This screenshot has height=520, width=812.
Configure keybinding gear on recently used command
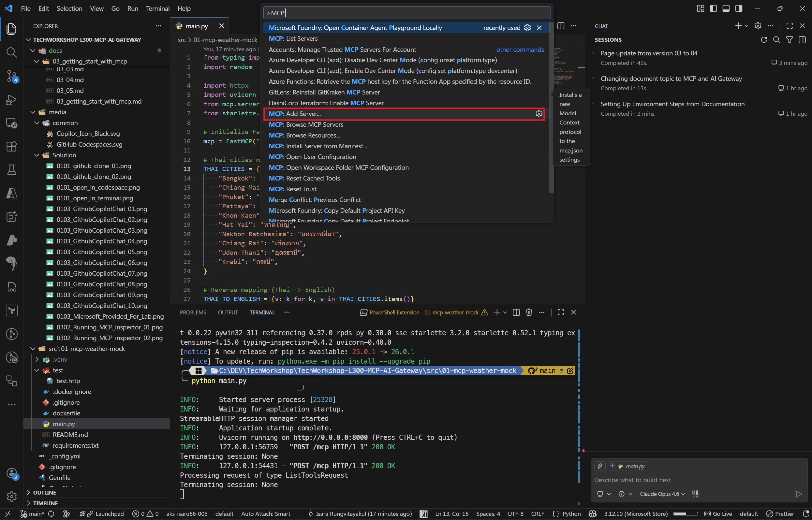pyautogui.click(x=527, y=28)
